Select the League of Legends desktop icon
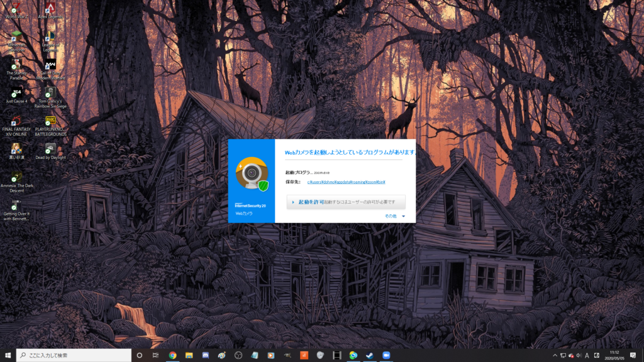 (50, 41)
